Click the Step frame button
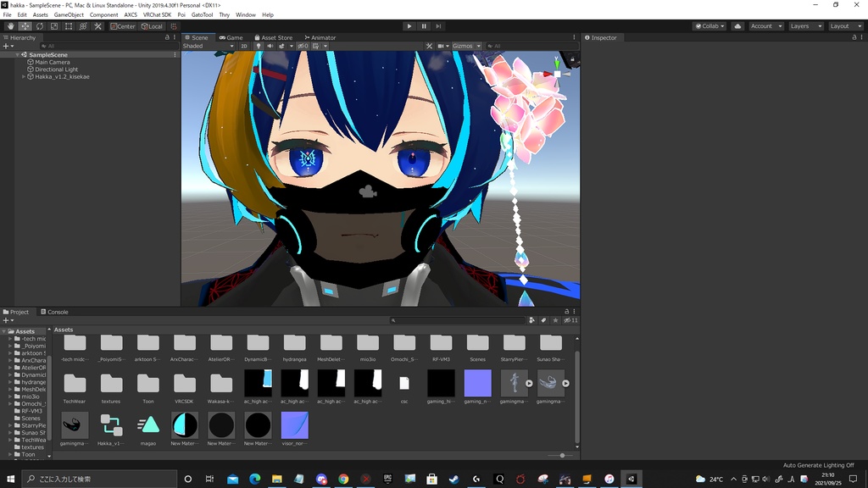The width and height of the screenshot is (868, 488). click(x=438, y=26)
